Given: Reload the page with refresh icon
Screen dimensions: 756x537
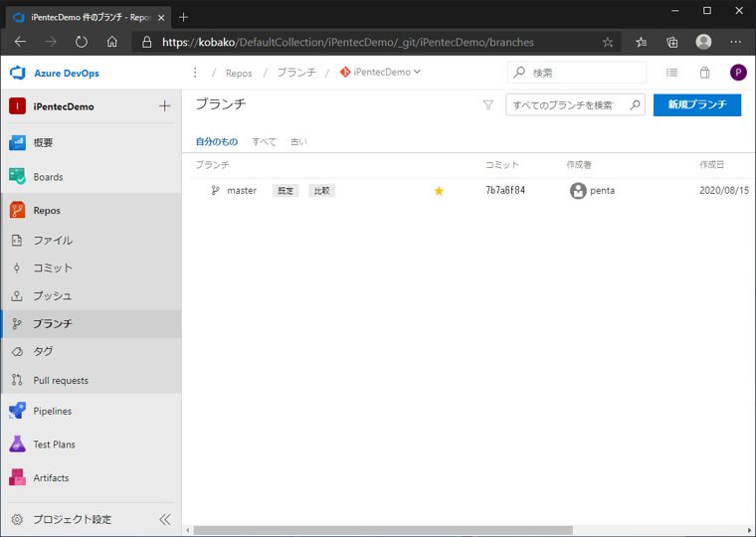Looking at the screenshot, I should (81, 42).
